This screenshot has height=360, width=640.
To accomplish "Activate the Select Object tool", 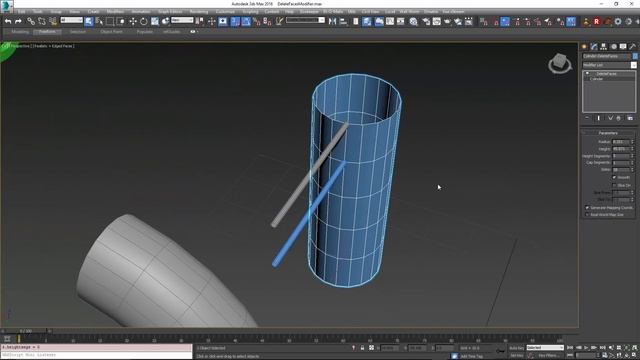I will click(89, 21).
